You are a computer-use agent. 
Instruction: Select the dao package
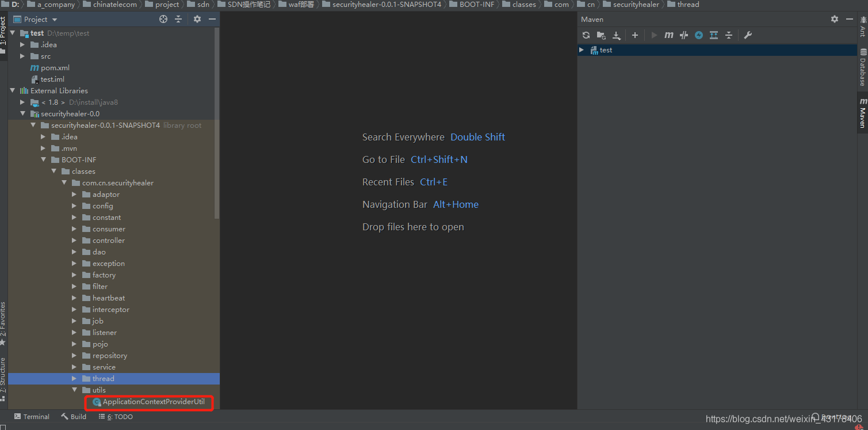click(x=99, y=252)
